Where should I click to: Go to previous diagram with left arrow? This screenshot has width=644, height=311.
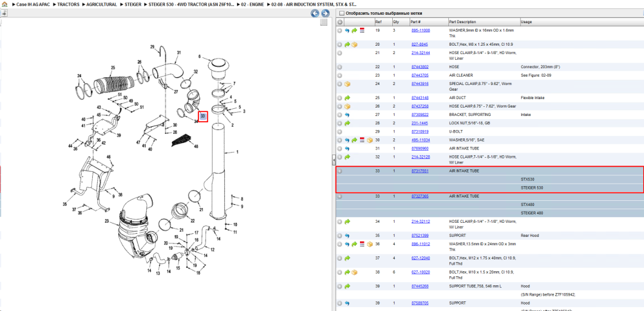(315, 14)
